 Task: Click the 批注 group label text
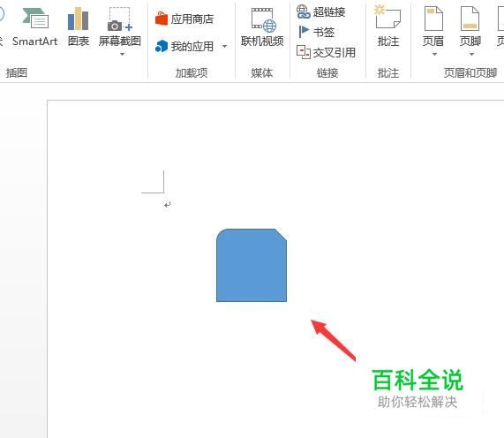pos(388,73)
